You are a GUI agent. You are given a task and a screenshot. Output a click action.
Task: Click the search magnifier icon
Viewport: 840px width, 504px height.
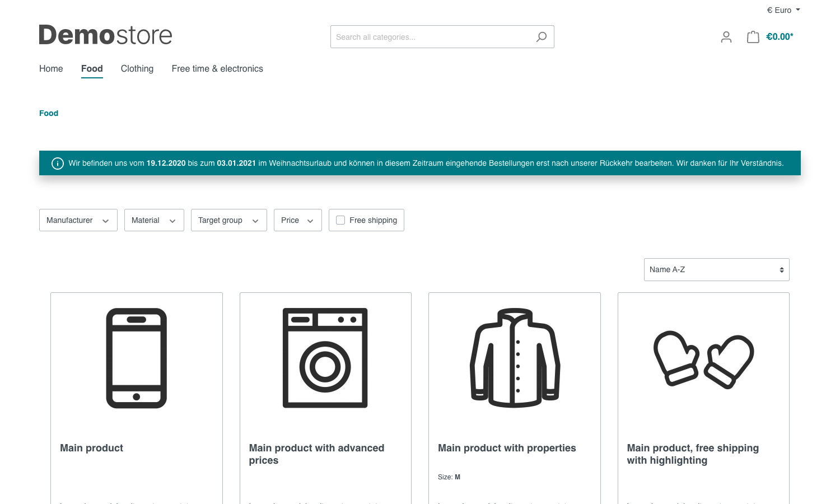coord(541,37)
